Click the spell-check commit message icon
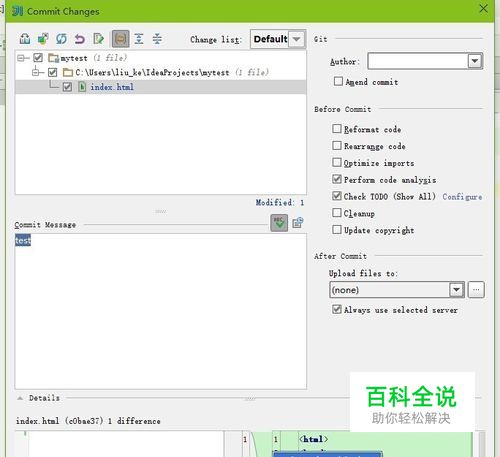500x457 pixels. [279, 223]
